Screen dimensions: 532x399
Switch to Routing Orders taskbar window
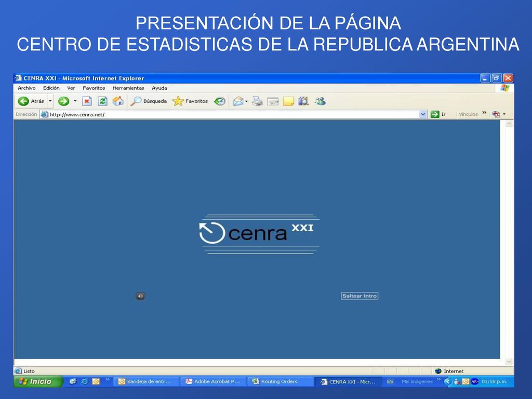[x=280, y=382]
